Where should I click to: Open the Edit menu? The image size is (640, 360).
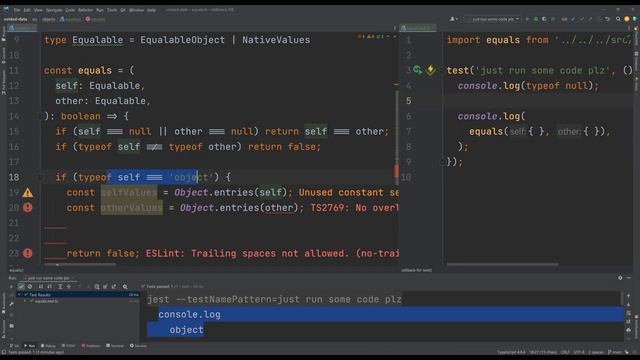point(27,10)
